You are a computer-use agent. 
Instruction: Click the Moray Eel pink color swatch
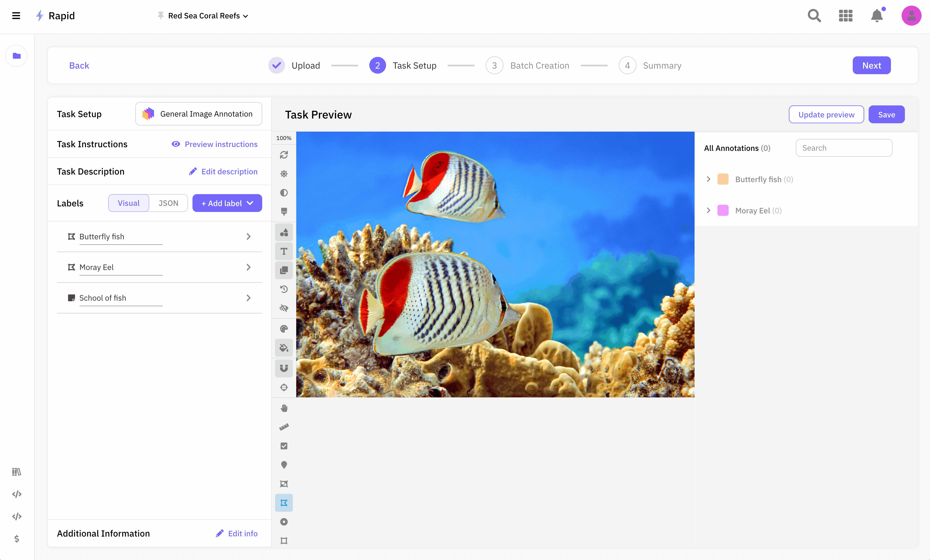pyautogui.click(x=722, y=211)
